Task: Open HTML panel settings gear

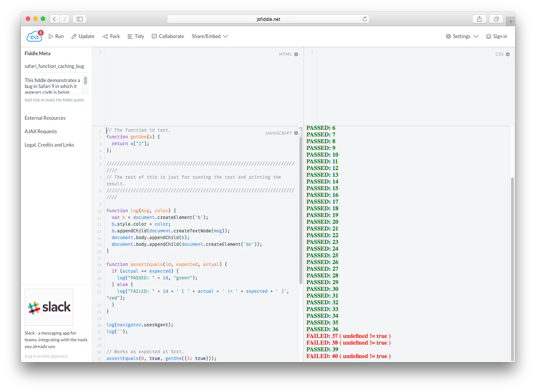Action: click(x=296, y=54)
